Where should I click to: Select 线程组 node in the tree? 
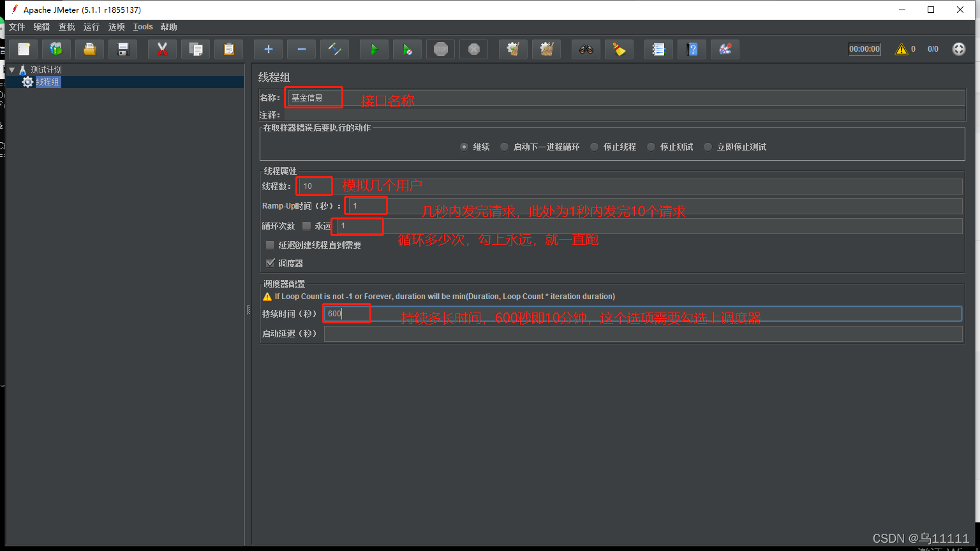coord(48,82)
